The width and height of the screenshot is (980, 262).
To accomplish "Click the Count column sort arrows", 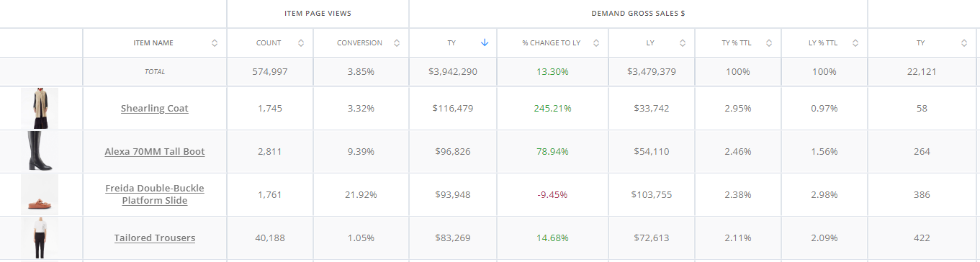I will coord(302,43).
